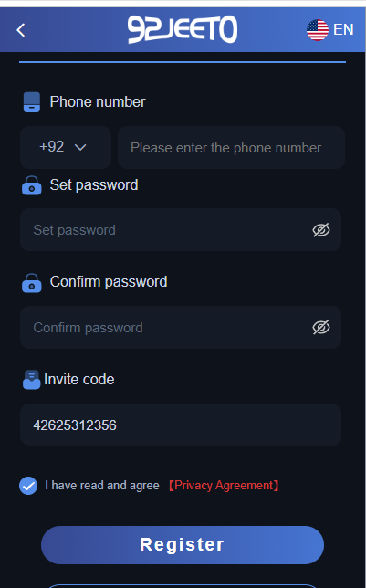Click the Invite code envelope icon

pos(32,380)
